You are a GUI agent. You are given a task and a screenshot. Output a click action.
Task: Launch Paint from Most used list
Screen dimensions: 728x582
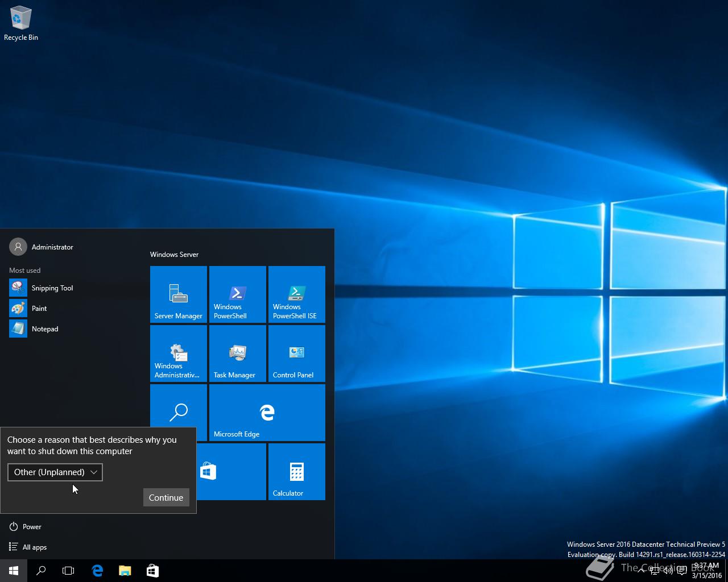[71, 309]
